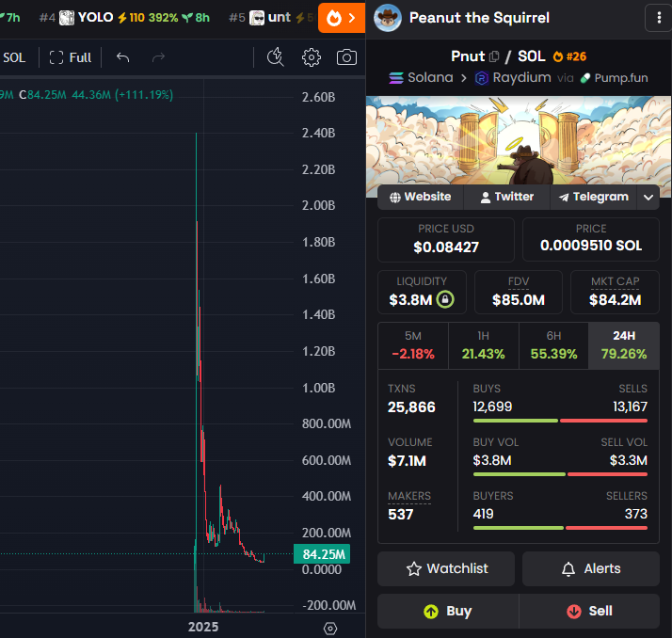
Task: Click the chart Redo arrow
Action: coord(158,57)
